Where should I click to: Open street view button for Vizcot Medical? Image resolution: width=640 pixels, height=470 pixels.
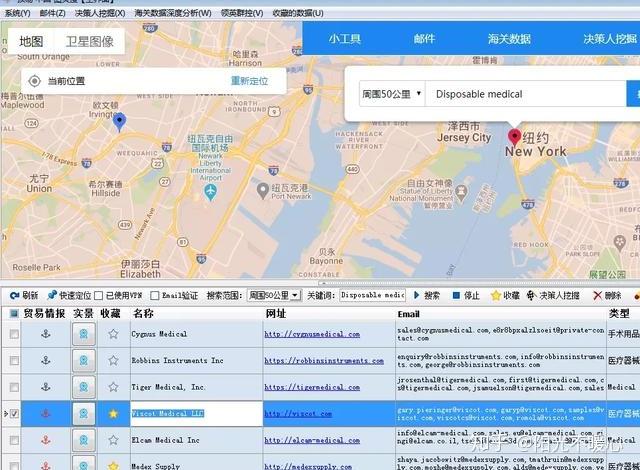click(x=84, y=414)
